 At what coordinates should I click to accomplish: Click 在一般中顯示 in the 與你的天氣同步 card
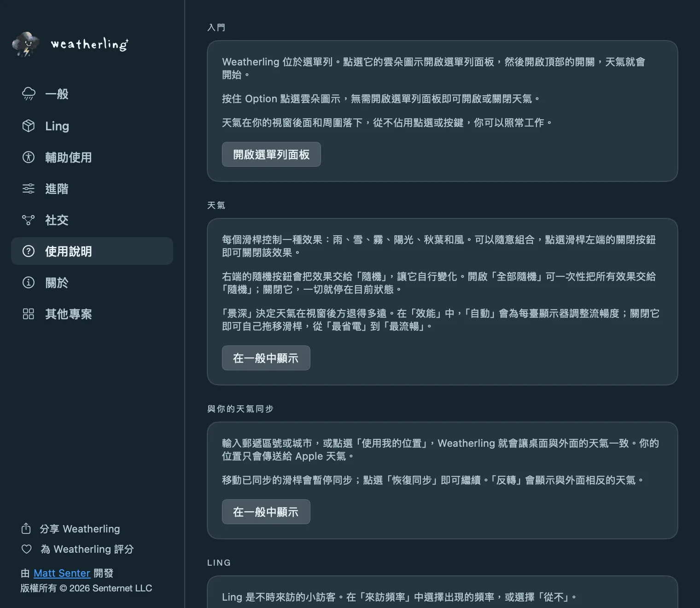(266, 512)
